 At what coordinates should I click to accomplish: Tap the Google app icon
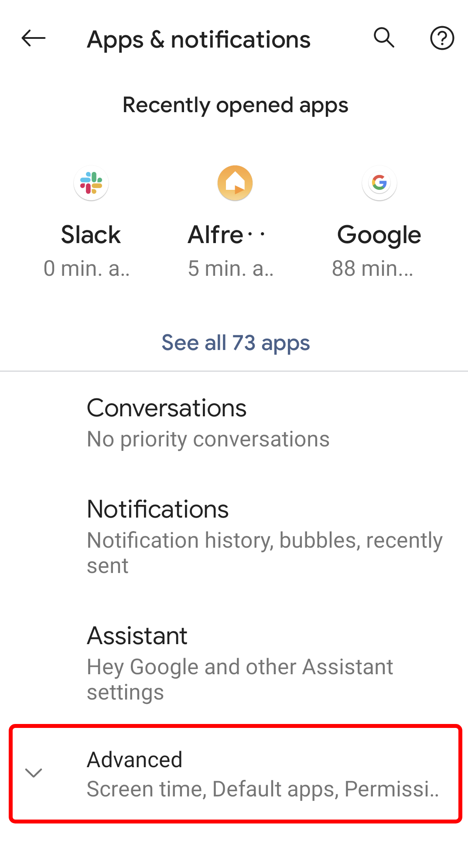point(379,183)
